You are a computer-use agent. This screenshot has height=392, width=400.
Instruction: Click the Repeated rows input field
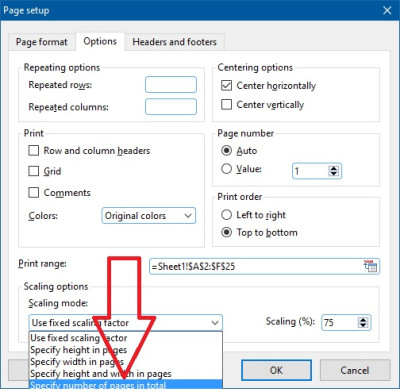click(171, 85)
